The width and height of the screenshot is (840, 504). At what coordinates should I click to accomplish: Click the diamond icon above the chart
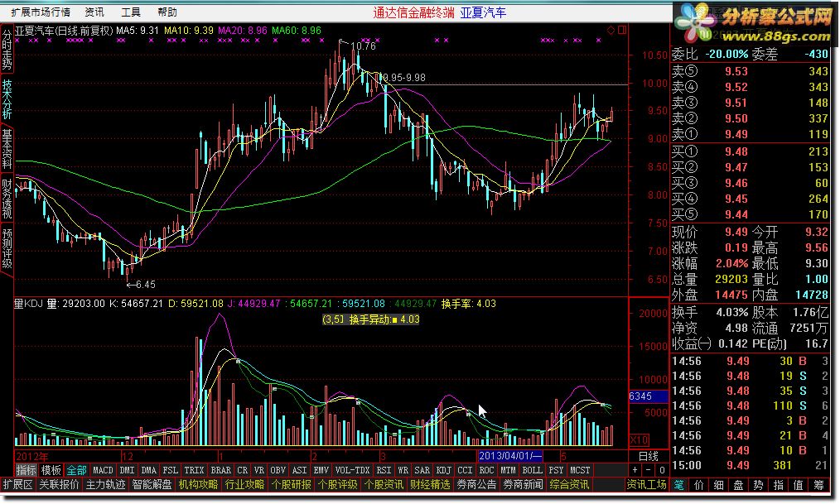pos(611,31)
